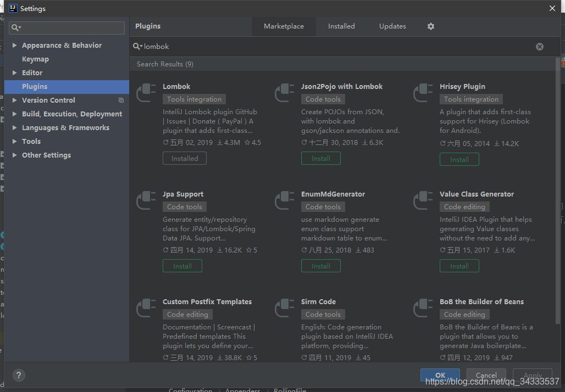Install the Hrisey Plugin
The height and width of the screenshot is (392, 565).
[459, 159]
